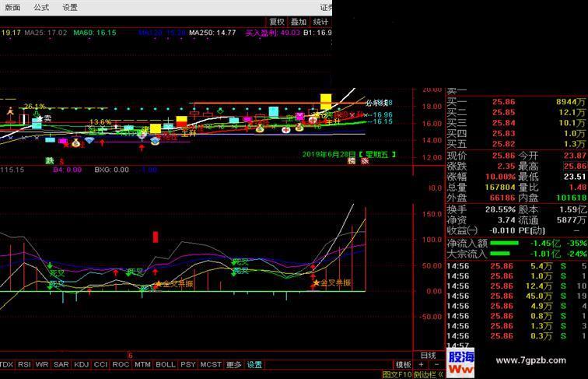The image size is (588, 379).
Task: Switch to the ROC indicator tab
Action: coord(121,364)
